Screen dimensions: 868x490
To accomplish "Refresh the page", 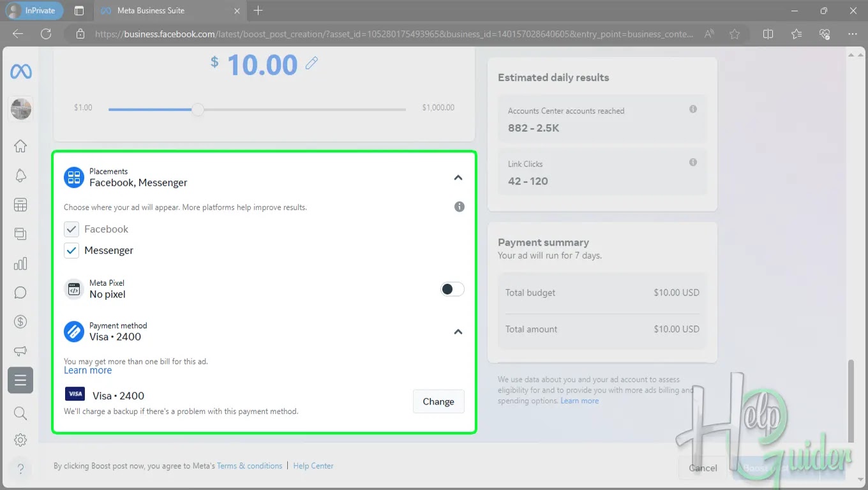I will coord(45,34).
